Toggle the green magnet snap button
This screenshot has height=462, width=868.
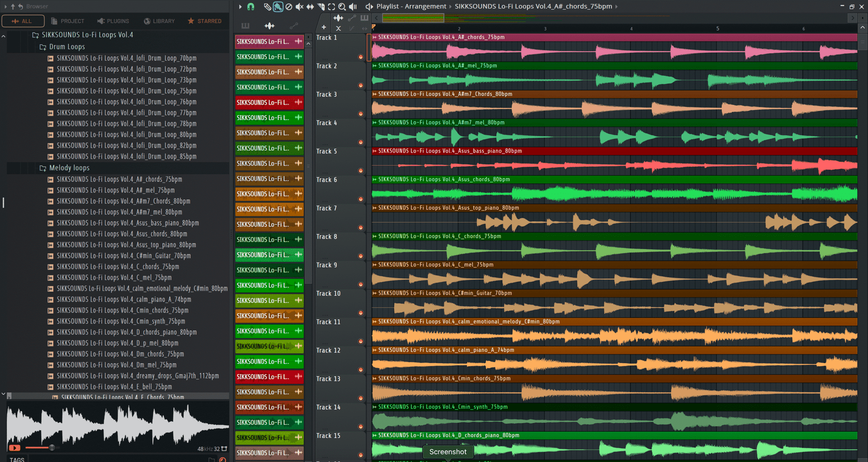[x=251, y=7]
